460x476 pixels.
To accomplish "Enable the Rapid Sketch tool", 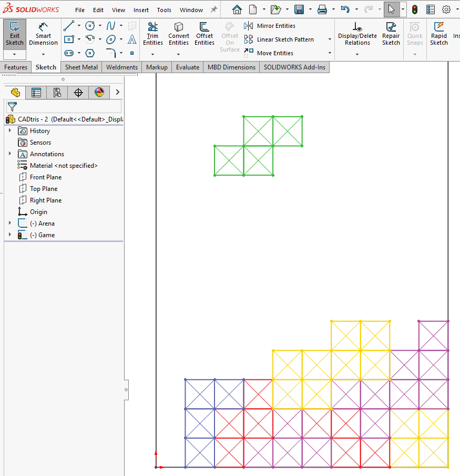I will coord(438,34).
